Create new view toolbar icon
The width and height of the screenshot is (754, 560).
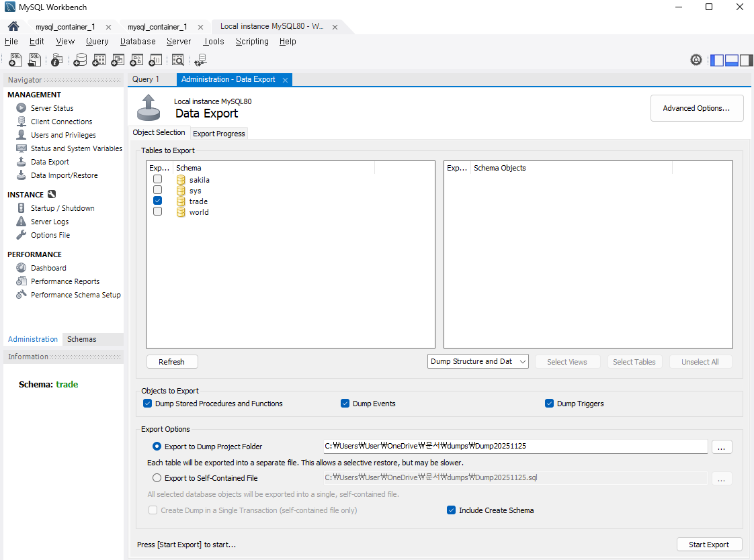click(x=118, y=60)
